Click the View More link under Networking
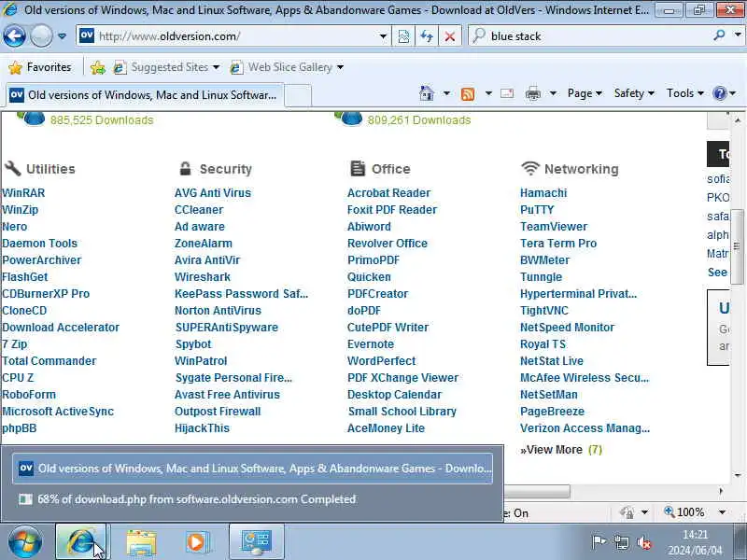 pos(561,450)
